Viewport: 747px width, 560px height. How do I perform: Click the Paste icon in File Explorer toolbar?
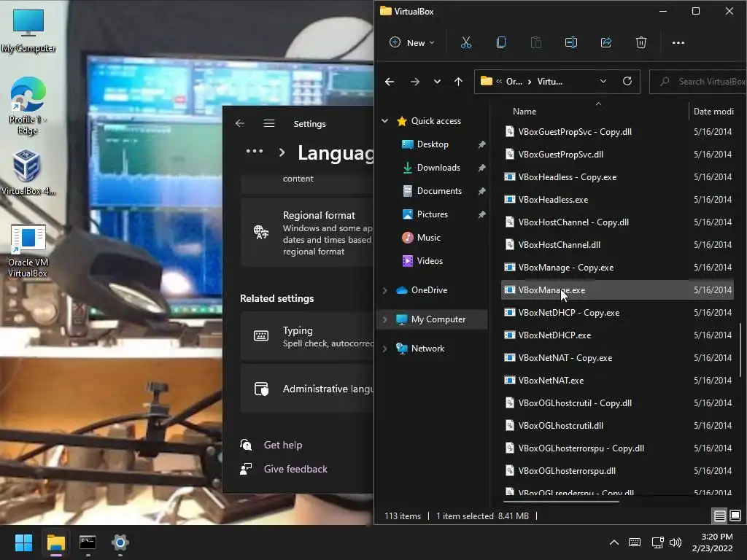(x=536, y=43)
